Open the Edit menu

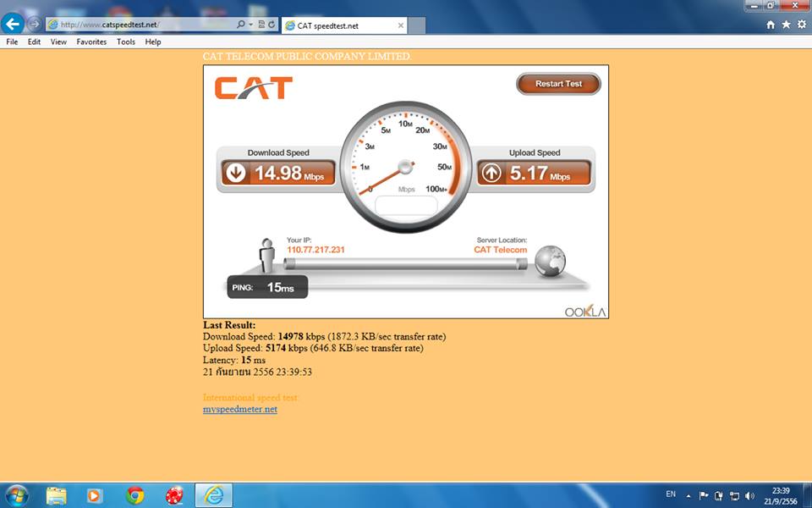(34, 42)
